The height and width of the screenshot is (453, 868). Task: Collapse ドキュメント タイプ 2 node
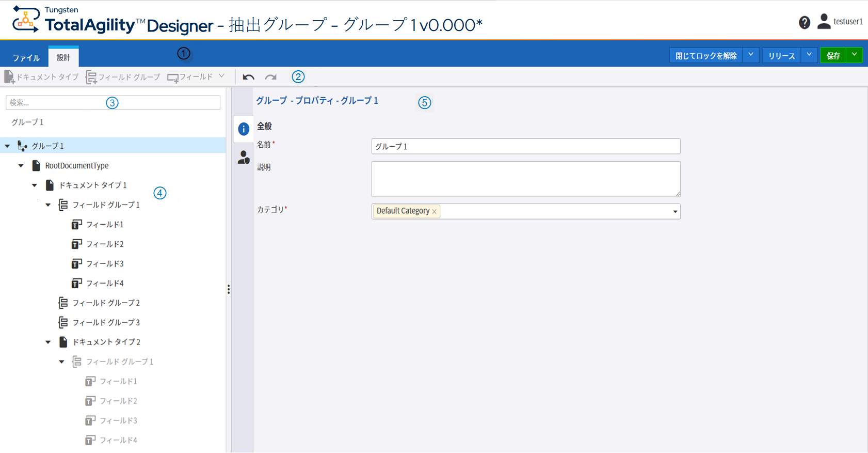coord(48,342)
